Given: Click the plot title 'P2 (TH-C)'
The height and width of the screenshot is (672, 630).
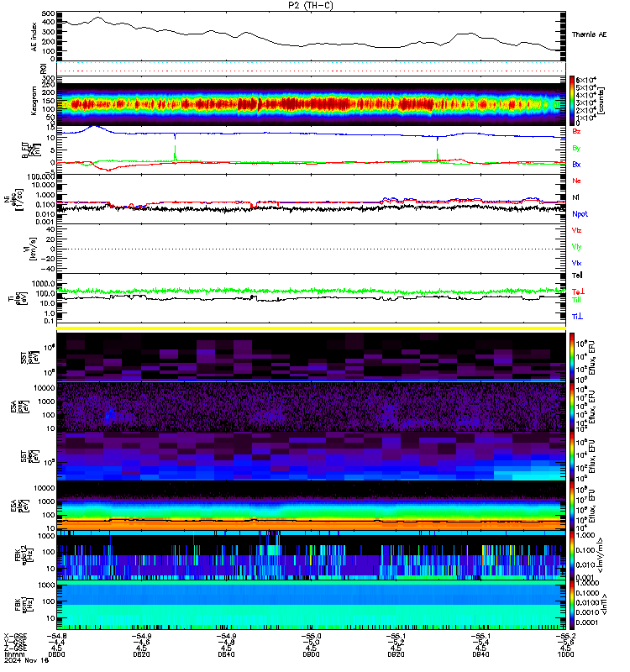Looking at the screenshot, I should pos(311,5).
